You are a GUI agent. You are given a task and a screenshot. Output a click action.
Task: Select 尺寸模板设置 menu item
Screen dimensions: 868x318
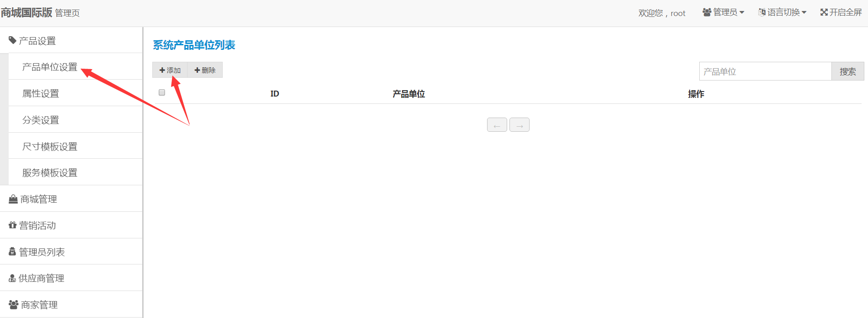[x=50, y=146]
